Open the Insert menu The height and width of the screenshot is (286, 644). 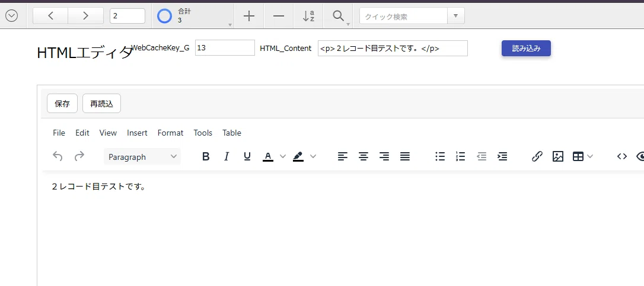tap(137, 133)
